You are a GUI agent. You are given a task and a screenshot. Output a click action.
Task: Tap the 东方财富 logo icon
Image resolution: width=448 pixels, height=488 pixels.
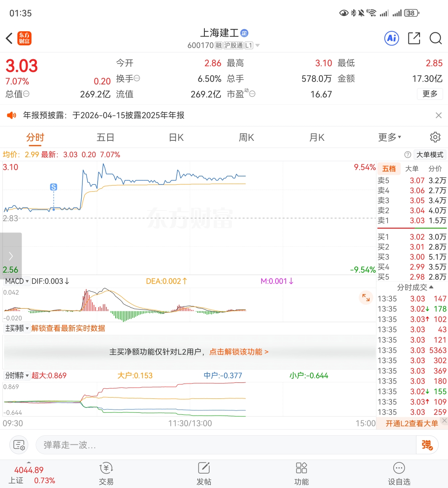pos(24,38)
